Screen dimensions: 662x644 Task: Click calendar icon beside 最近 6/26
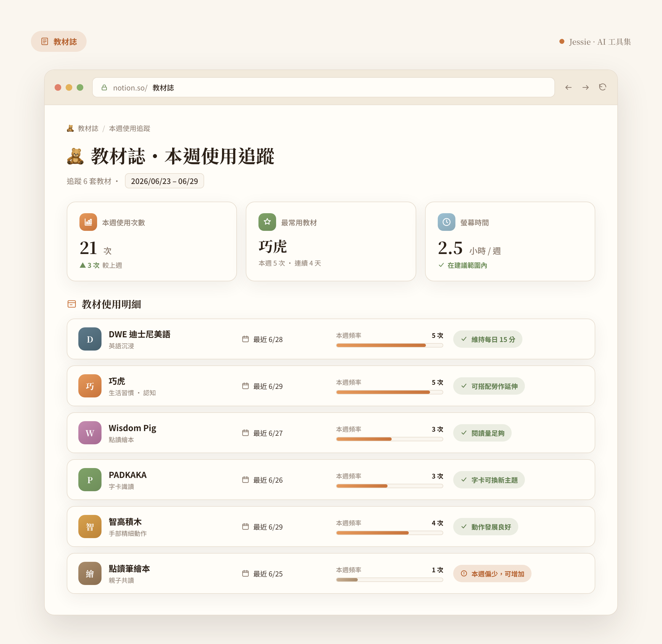tap(245, 480)
